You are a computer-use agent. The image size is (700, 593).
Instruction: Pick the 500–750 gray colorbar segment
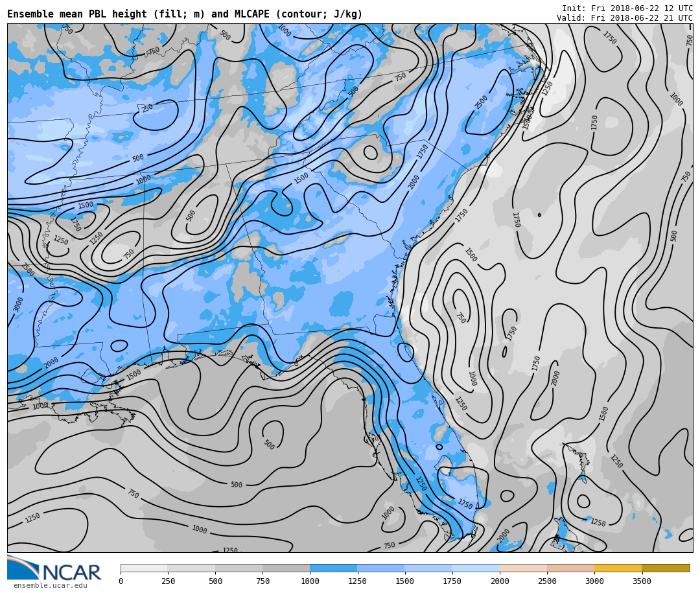click(x=239, y=568)
